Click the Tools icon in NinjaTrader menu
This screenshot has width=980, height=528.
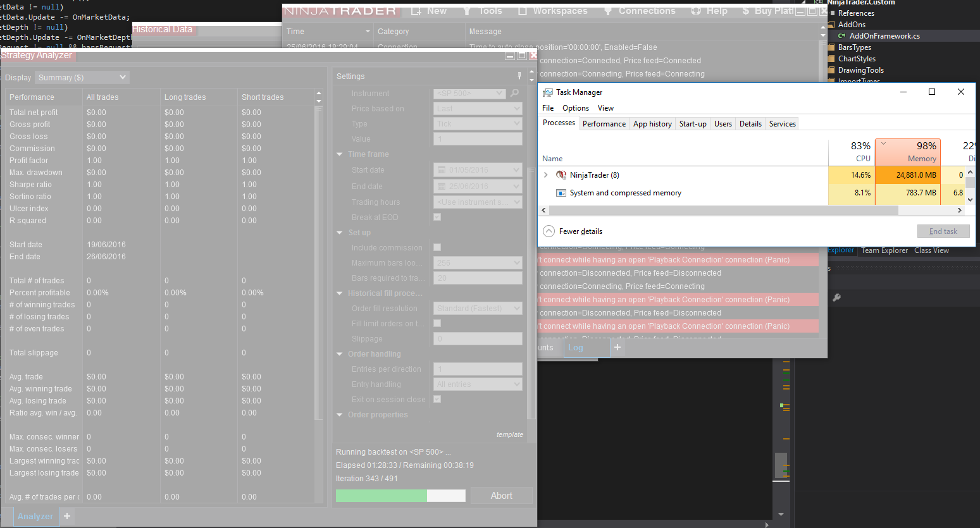tap(467, 11)
